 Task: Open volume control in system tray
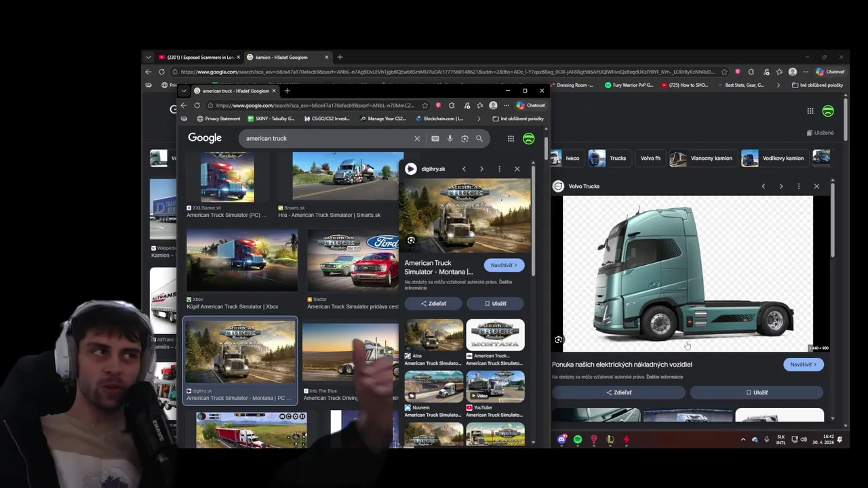(804, 439)
